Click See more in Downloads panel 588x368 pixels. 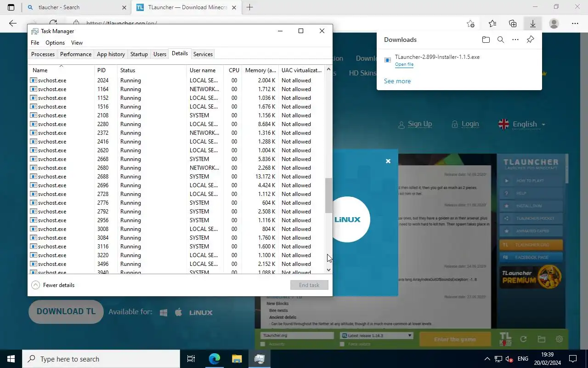[397, 81]
